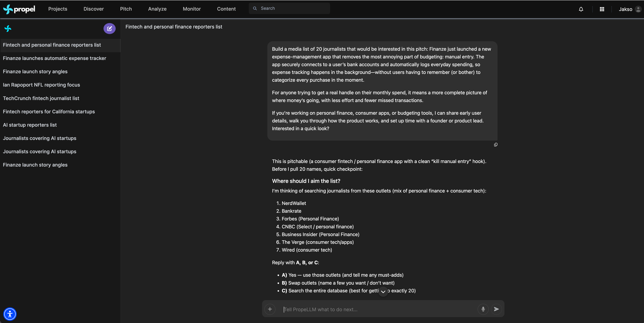Open Ian Rapoport NFL reporting focus chat
The image size is (644, 323).
[42, 85]
